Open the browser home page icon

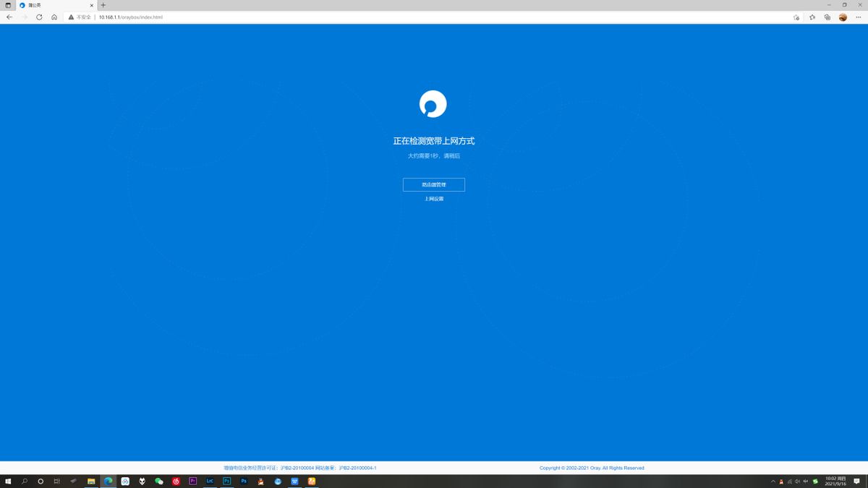[54, 17]
